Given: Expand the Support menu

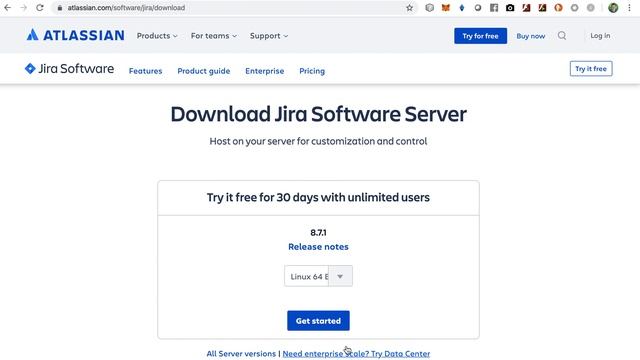Looking at the screenshot, I should 269,36.
